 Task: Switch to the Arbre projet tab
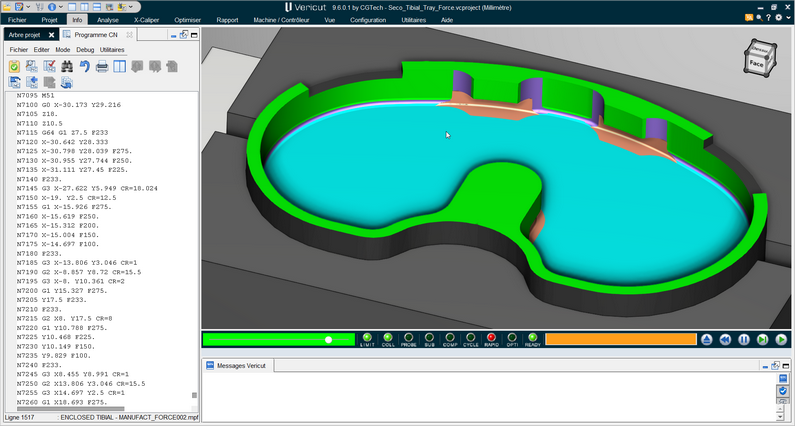point(25,34)
